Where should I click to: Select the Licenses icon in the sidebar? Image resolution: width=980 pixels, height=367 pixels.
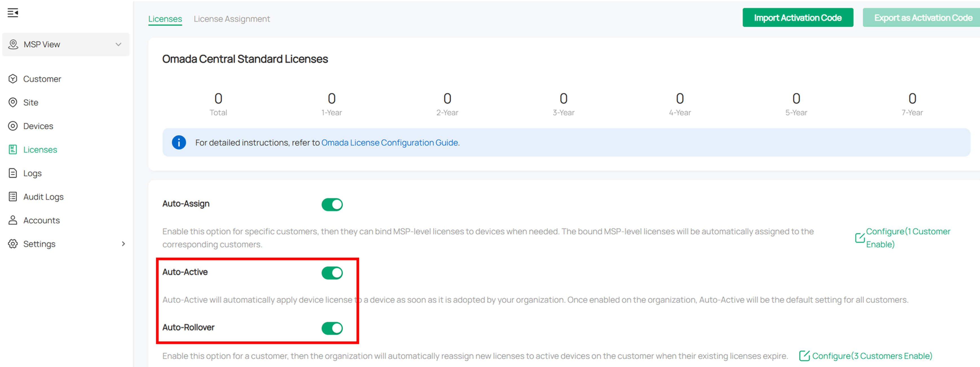pos(13,149)
